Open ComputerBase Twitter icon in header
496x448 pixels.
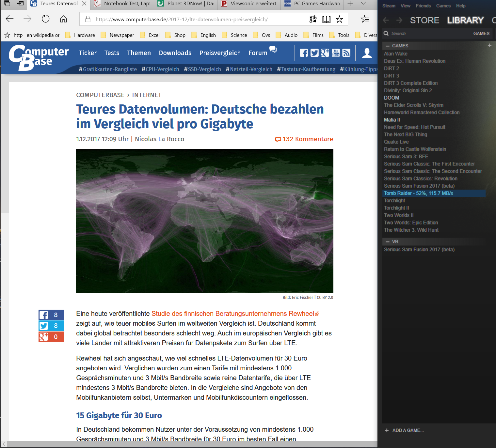click(314, 53)
